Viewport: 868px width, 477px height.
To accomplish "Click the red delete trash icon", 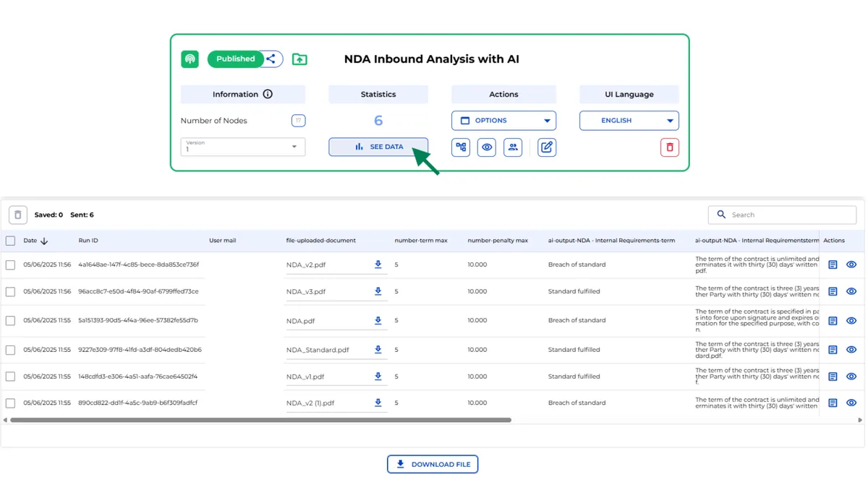I will point(669,147).
